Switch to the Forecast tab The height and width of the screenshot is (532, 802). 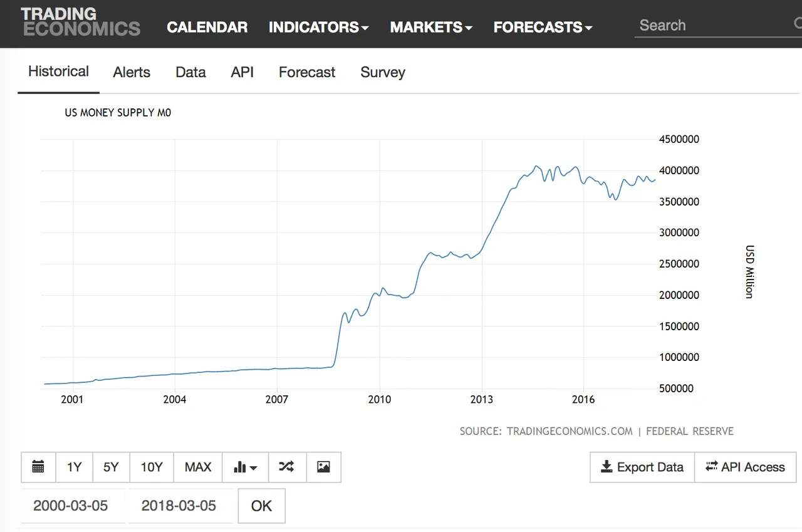307,72
